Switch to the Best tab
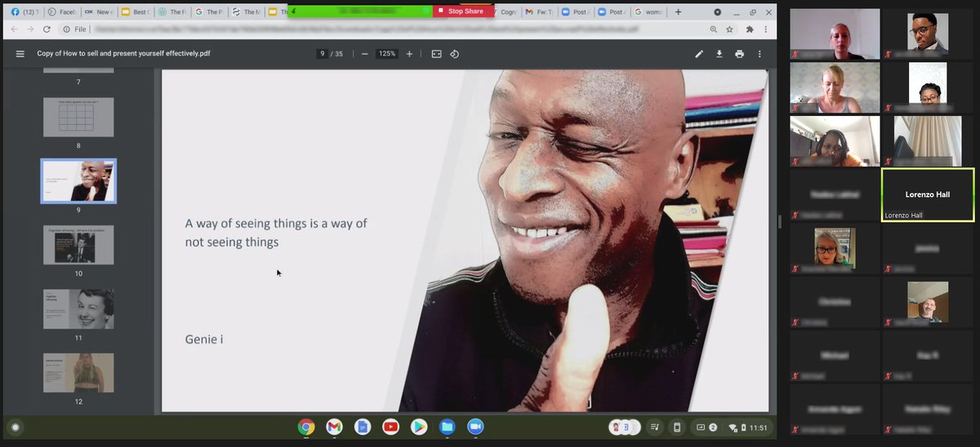 [136, 11]
